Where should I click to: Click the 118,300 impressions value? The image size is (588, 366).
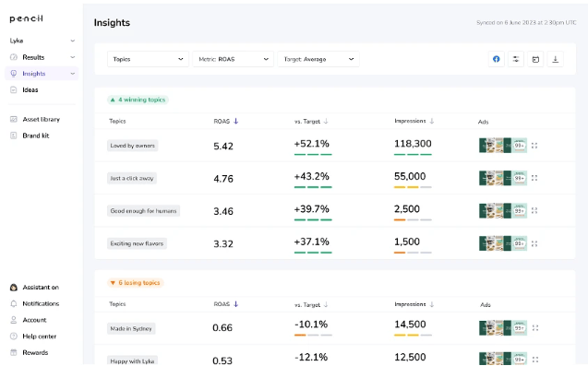click(413, 144)
